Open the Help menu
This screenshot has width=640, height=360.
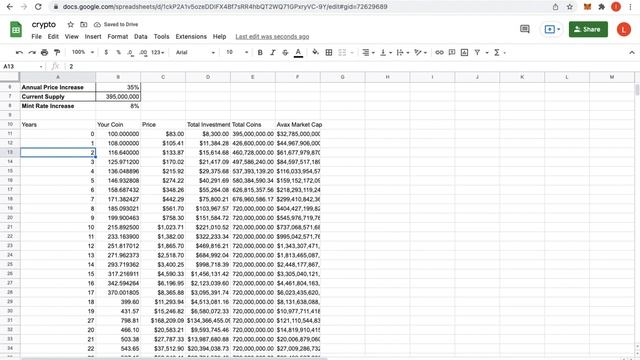(219, 36)
